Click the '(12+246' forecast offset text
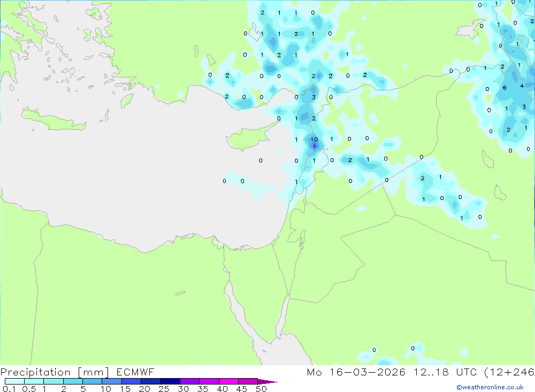 click(x=509, y=372)
